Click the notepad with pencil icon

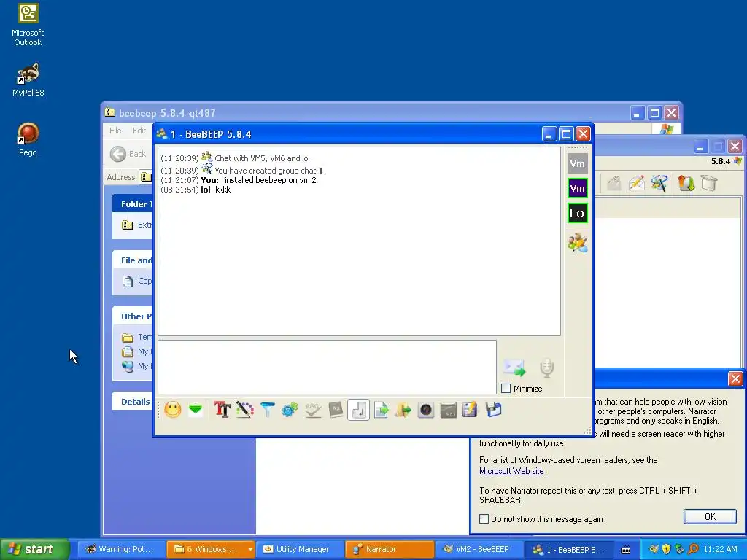(471, 410)
